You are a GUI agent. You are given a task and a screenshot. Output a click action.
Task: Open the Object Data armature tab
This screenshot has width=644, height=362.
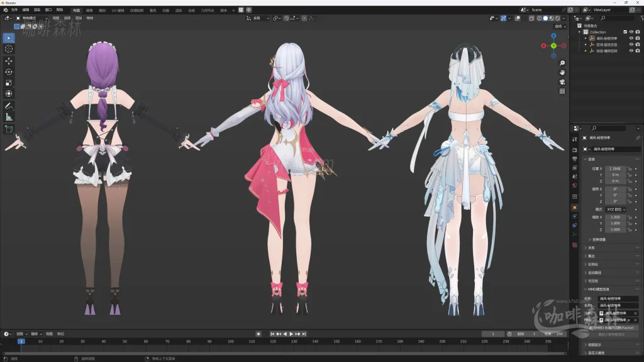tap(575, 234)
